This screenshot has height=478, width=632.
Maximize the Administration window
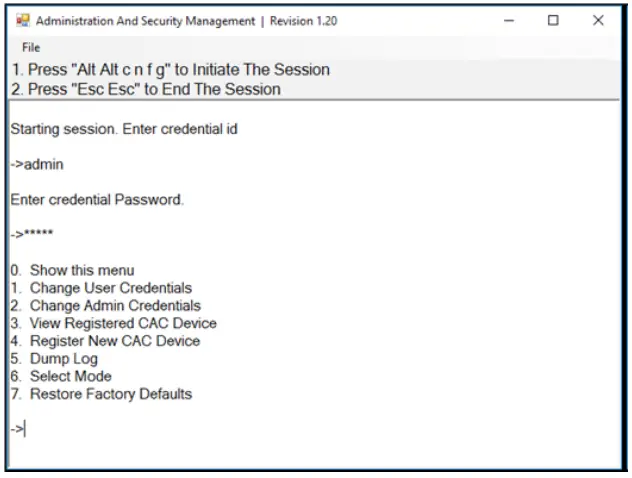point(553,21)
